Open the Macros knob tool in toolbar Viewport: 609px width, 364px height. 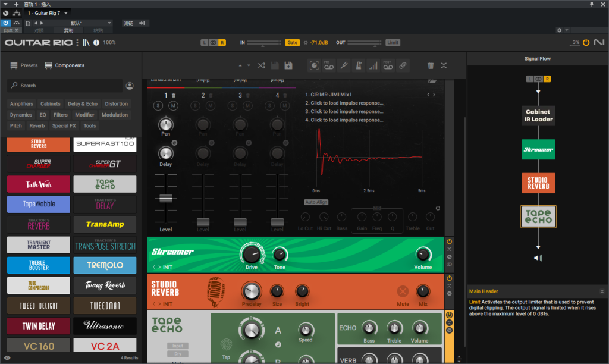314,65
